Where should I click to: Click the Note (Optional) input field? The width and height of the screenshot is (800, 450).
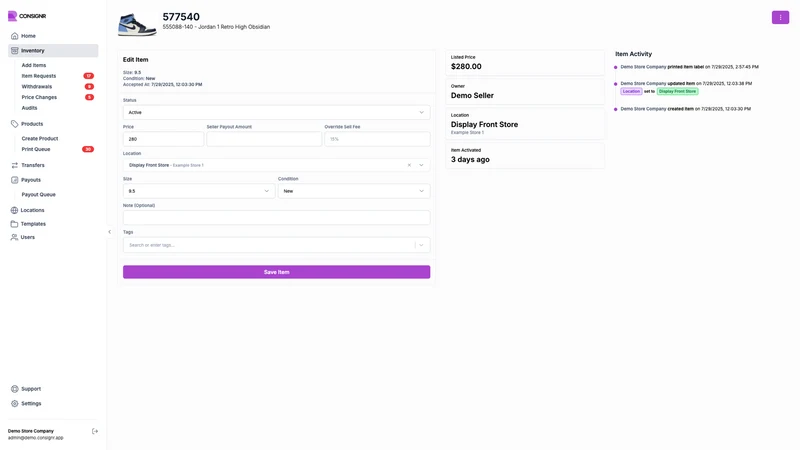[277, 218]
